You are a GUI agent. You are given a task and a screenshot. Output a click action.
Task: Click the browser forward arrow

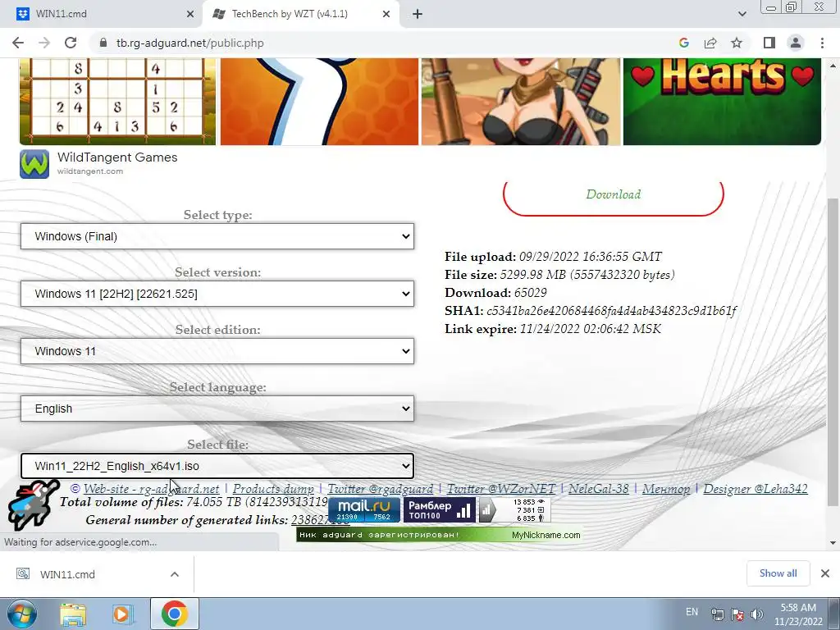[x=44, y=43]
